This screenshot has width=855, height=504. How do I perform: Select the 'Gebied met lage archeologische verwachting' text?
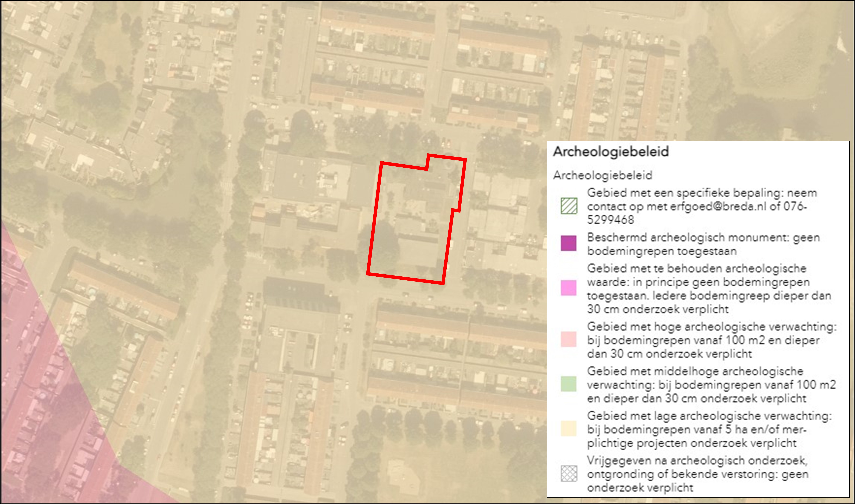point(709,429)
